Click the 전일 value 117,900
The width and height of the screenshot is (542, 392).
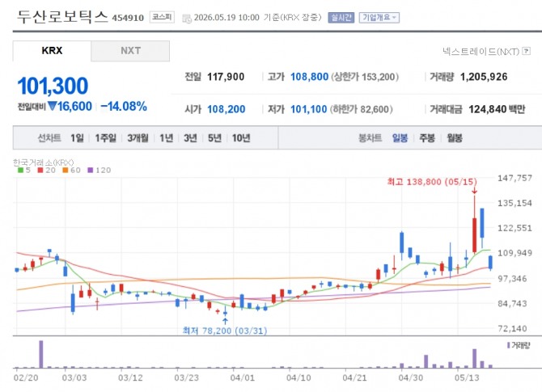226,77
